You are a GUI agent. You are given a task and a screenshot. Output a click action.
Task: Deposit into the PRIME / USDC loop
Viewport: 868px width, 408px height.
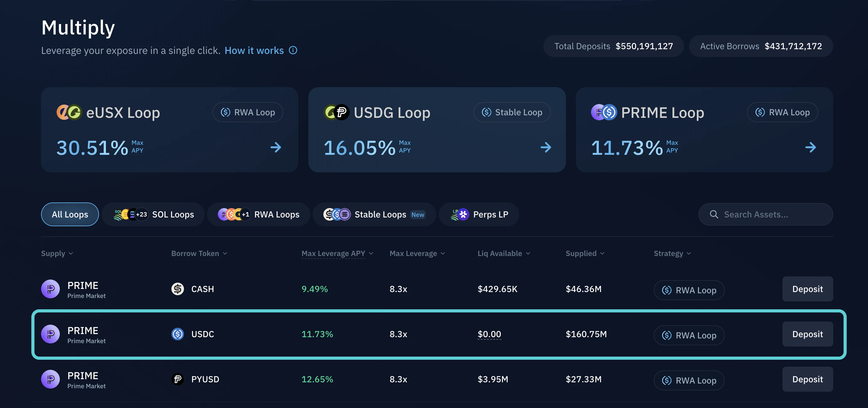[808, 334]
